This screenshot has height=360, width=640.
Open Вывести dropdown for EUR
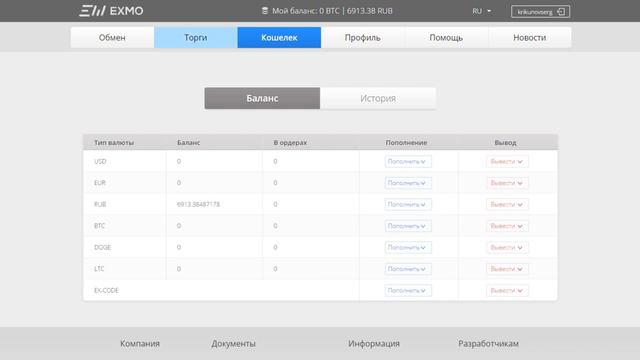(x=507, y=183)
